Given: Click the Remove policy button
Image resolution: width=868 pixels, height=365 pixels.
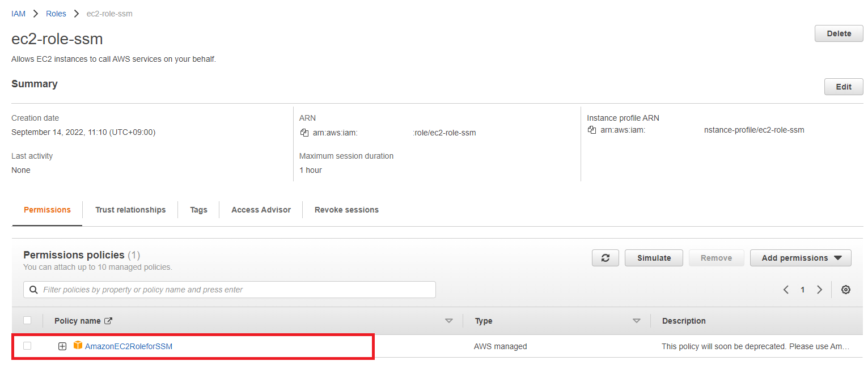Looking at the screenshot, I should (x=716, y=258).
